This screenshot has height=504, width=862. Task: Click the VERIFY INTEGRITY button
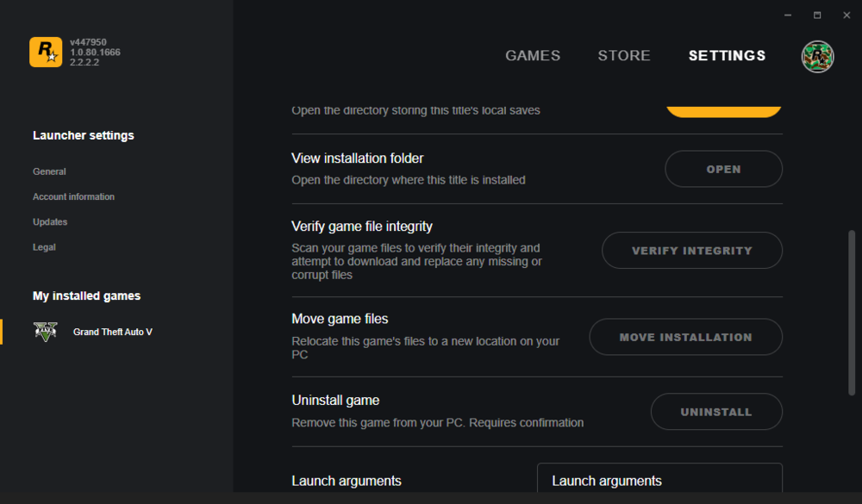click(x=691, y=250)
